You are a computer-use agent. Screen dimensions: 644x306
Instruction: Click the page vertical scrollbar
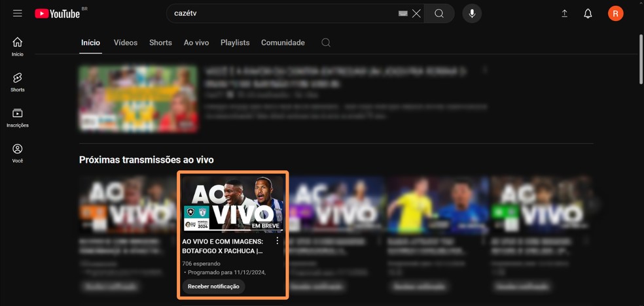click(x=641, y=59)
